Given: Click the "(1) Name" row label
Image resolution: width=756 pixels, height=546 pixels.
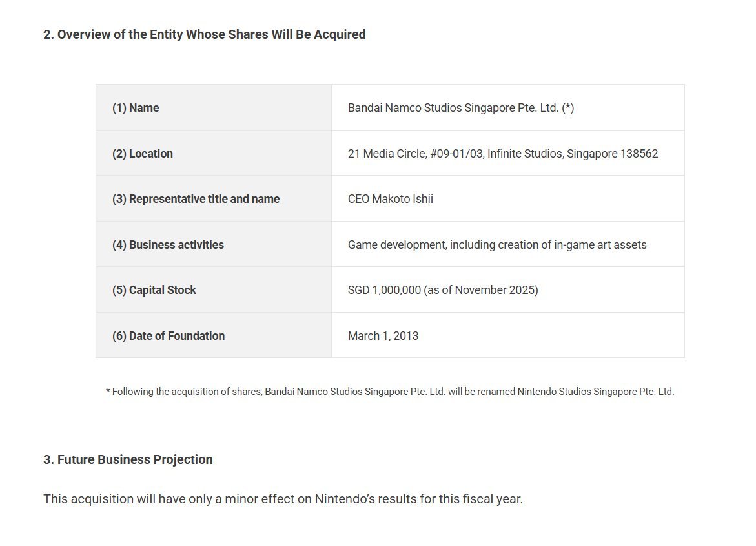Looking at the screenshot, I should coord(136,108).
